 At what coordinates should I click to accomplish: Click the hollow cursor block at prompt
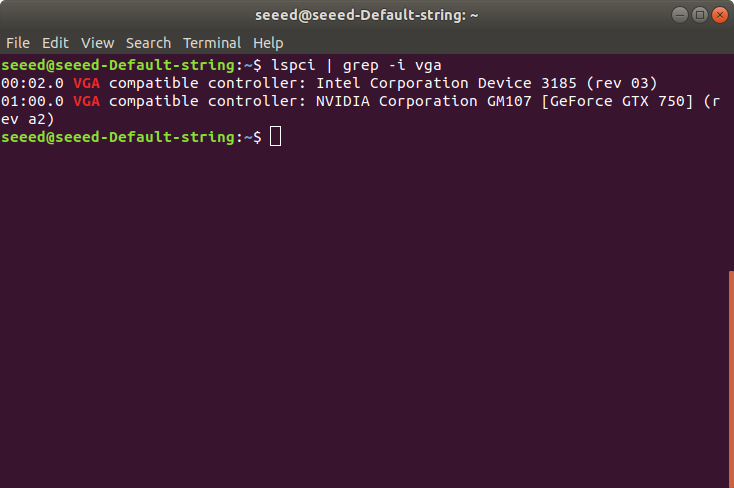(x=276, y=137)
